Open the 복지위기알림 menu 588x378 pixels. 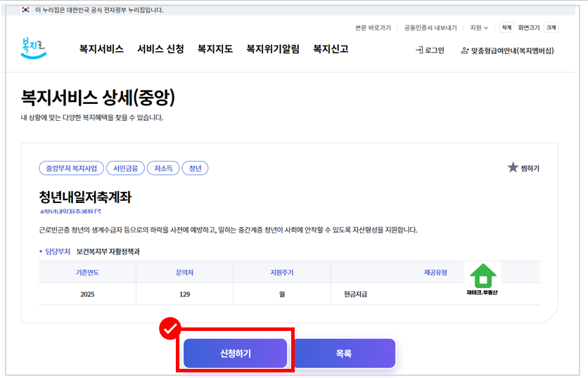tap(273, 49)
